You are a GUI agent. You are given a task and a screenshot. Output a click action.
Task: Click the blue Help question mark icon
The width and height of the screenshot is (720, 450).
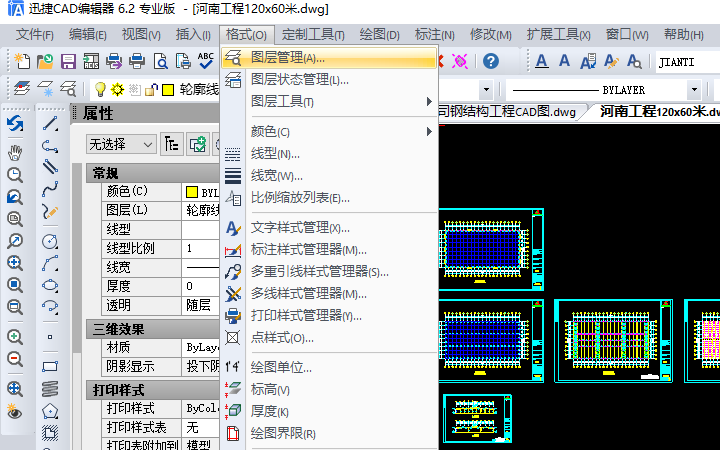[x=491, y=61]
